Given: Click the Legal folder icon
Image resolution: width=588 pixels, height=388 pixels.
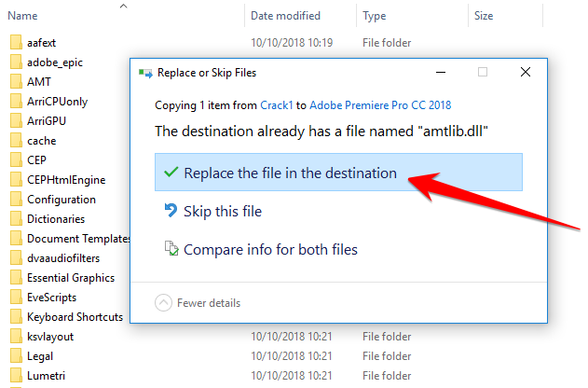Looking at the screenshot, I should point(16,355).
